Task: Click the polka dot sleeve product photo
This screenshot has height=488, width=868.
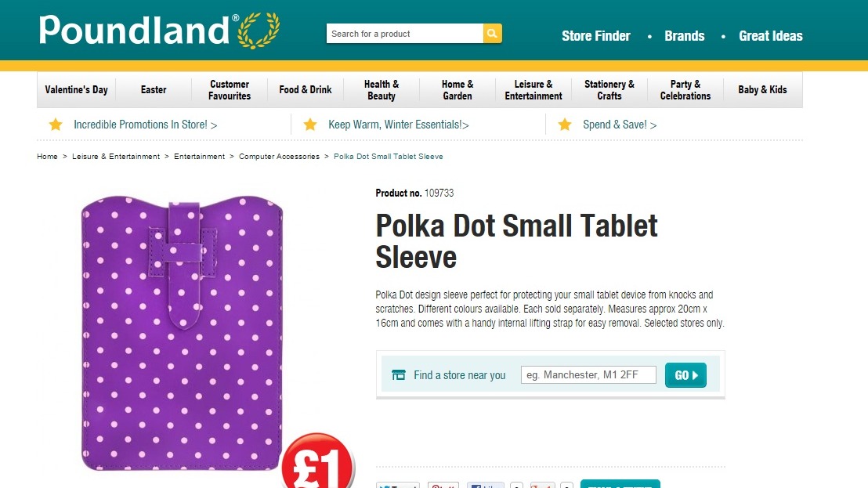Action: pyautogui.click(x=179, y=329)
